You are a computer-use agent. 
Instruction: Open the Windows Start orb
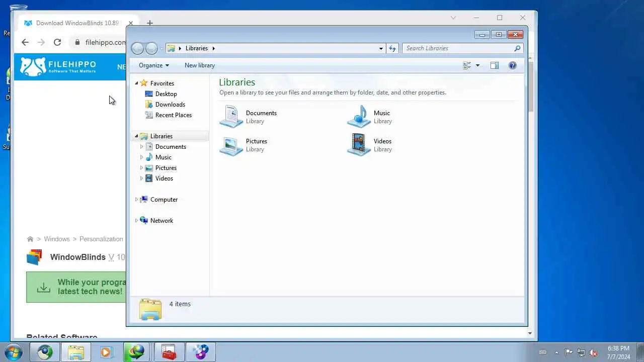[x=14, y=352]
